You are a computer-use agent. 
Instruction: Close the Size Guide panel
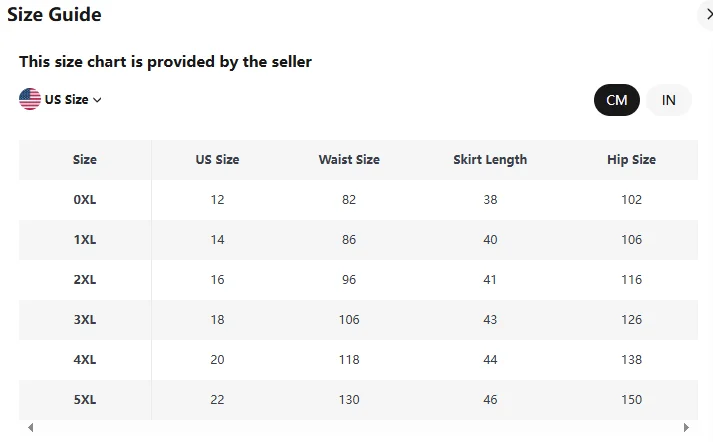707,15
